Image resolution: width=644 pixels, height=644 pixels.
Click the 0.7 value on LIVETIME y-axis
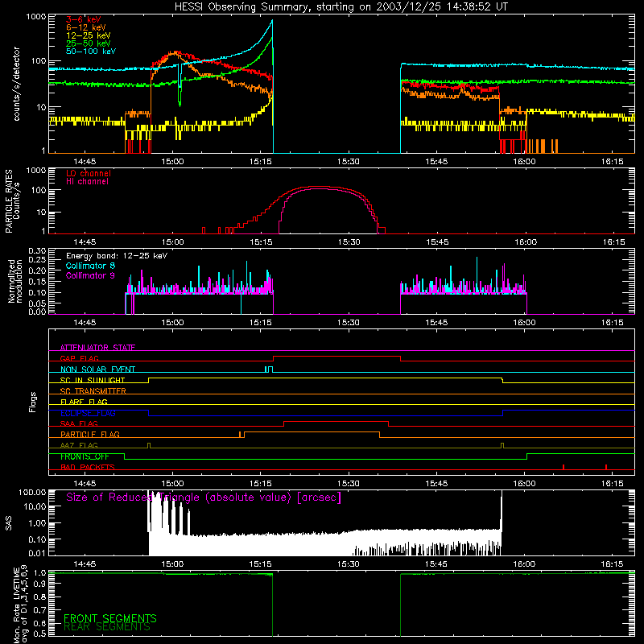click(x=39, y=610)
